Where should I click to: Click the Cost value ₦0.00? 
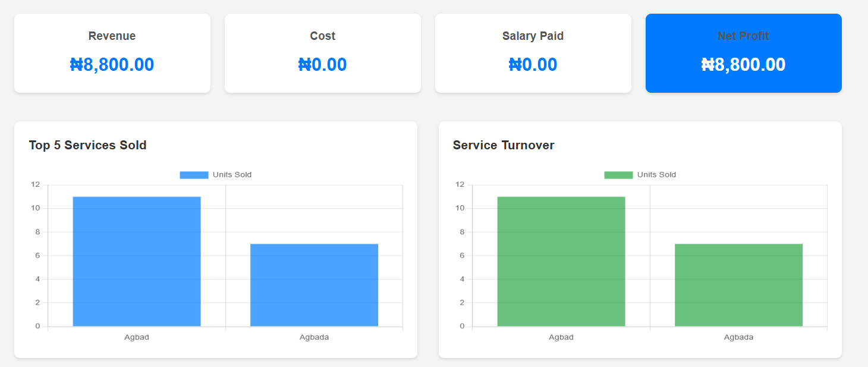coord(322,64)
